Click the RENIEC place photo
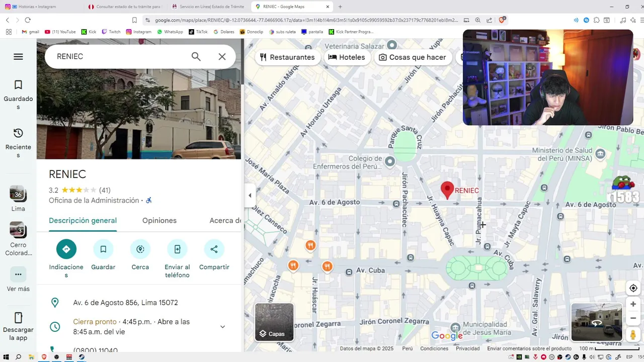Image resolution: width=644 pixels, height=362 pixels. (139, 114)
